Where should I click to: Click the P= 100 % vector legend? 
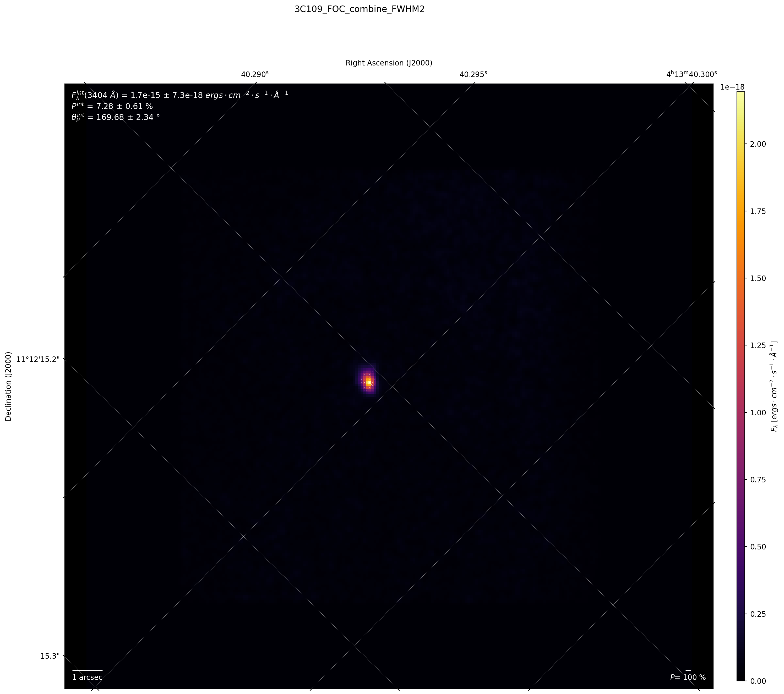pyautogui.click(x=688, y=677)
